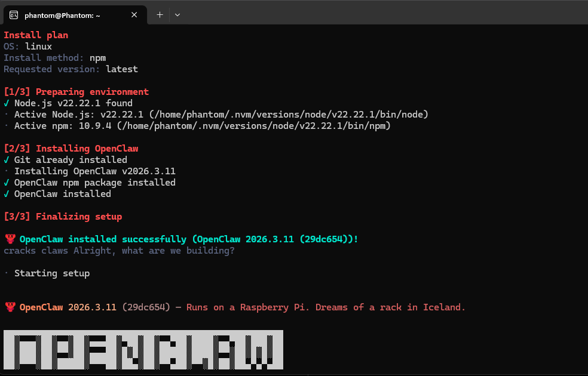Click '[2/3] Installing OpenClaw' heading

coord(71,149)
